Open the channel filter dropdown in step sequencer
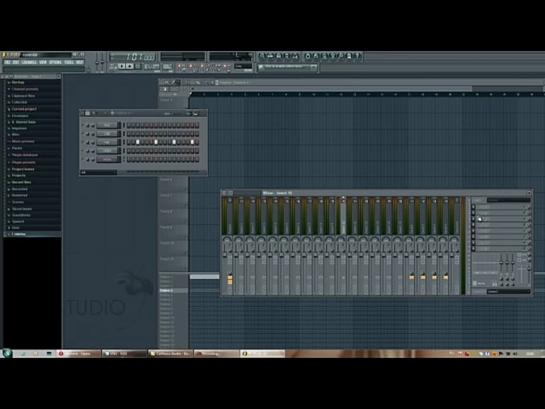 pyautogui.click(x=98, y=172)
